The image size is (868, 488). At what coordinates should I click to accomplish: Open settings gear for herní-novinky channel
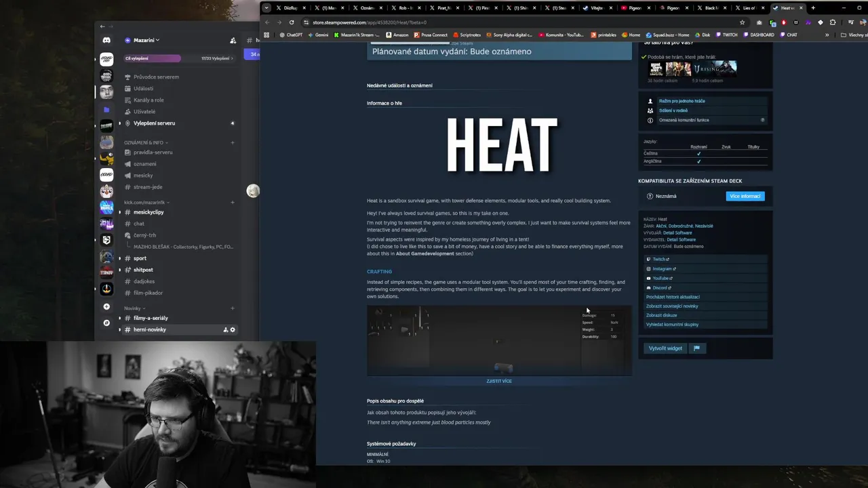point(233,329)
